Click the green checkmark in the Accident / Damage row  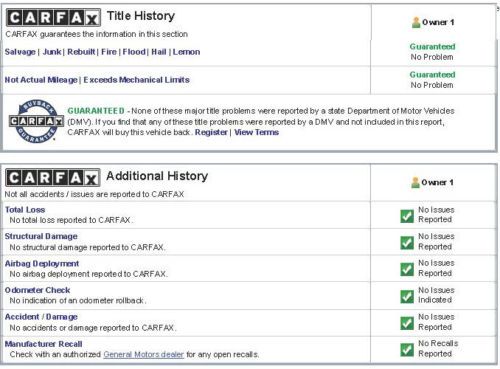pos(407,323)
